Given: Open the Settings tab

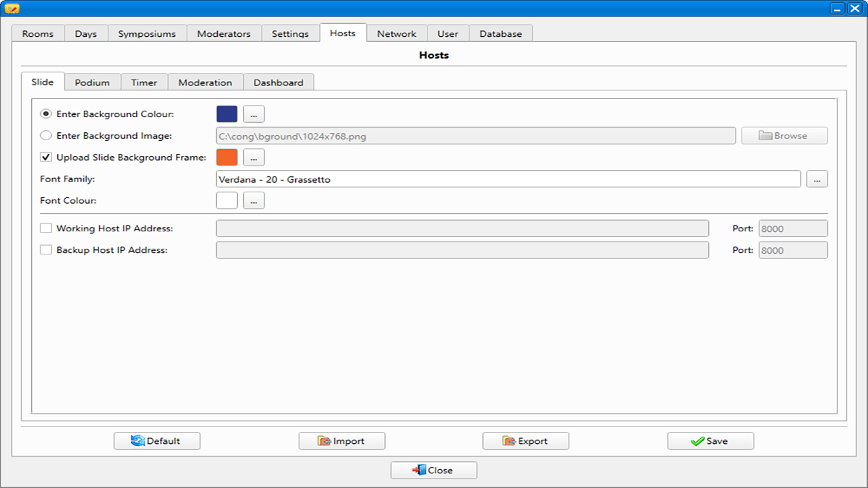Looking at the screenshot, I should 290,33.
